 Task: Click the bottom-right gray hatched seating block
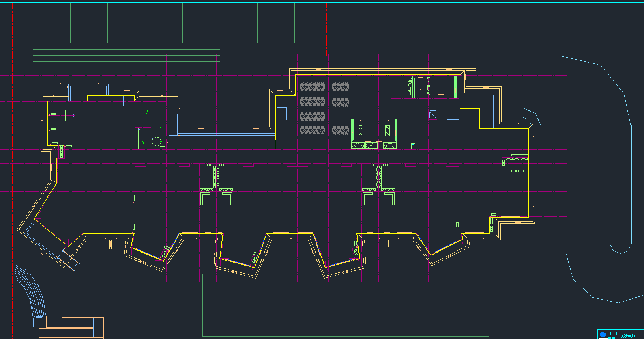340,130
